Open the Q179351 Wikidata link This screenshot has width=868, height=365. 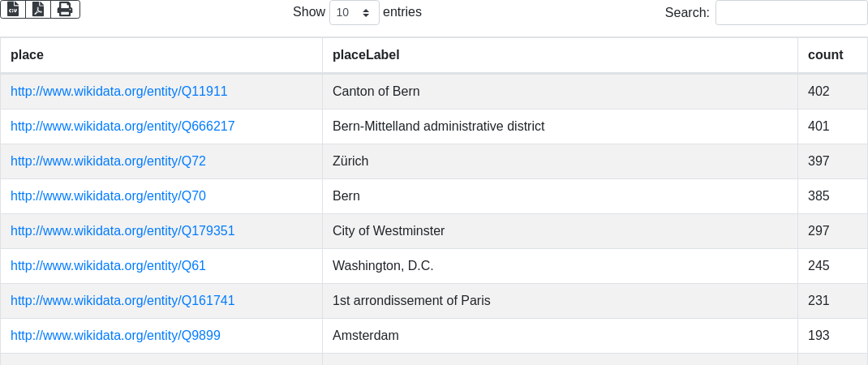tap(122, 231)
